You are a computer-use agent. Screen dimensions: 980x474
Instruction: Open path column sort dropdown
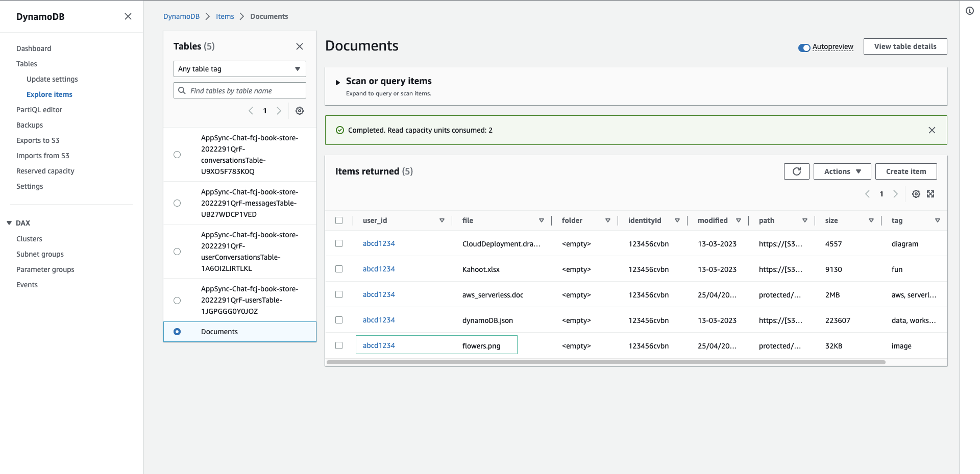click(805, 220)
